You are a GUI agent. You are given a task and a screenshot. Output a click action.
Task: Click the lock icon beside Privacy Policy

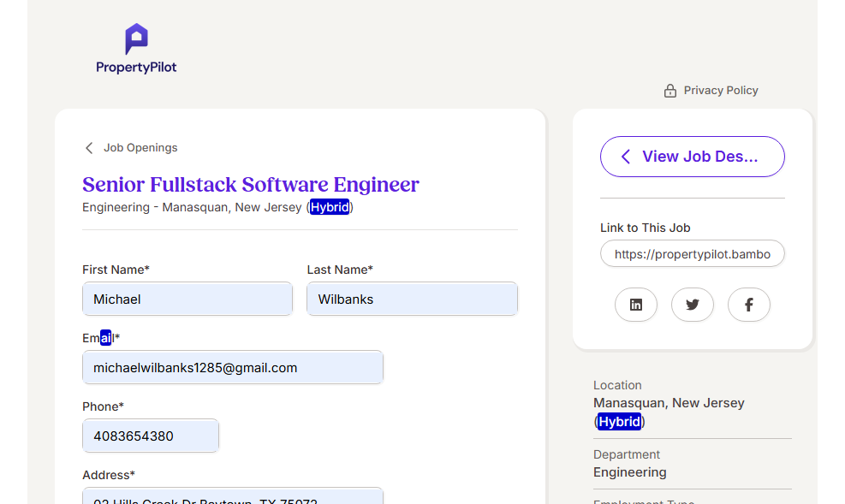coord(670,91)
